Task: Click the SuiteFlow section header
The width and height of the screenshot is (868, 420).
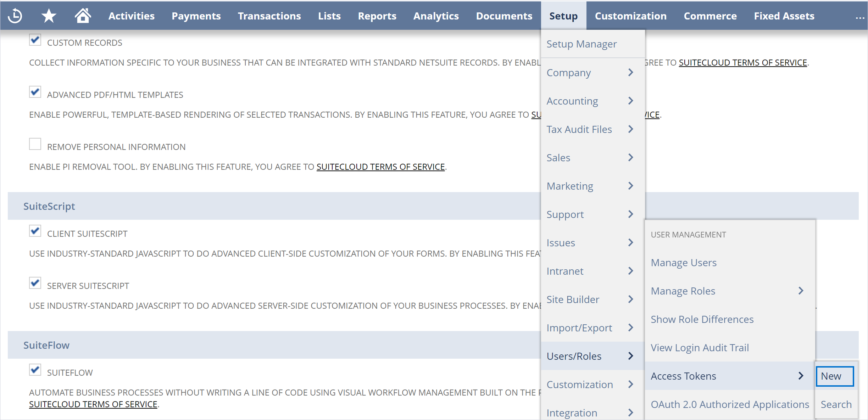Action: 46,345
